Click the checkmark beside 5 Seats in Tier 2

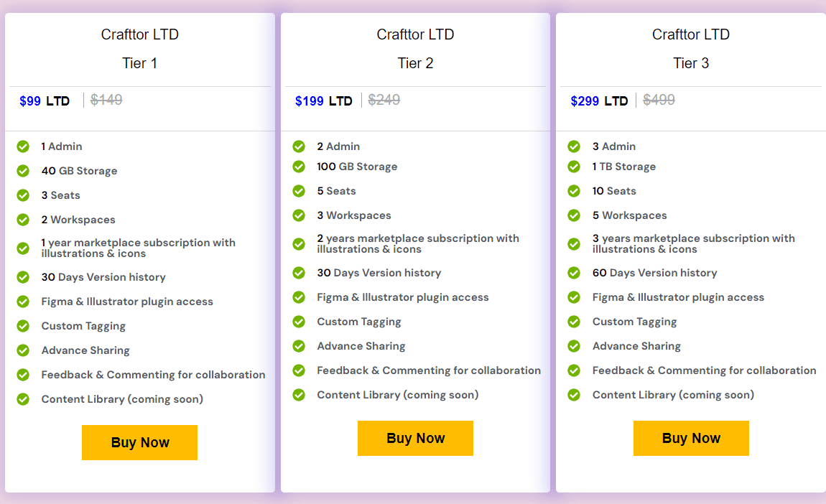(299, 190)
